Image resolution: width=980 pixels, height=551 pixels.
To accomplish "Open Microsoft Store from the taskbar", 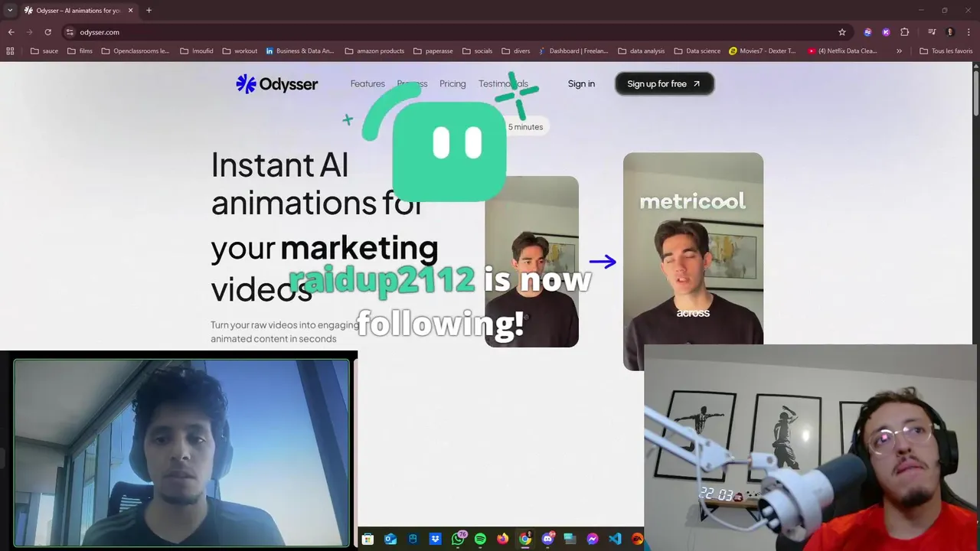I will click(x=367, y=539).
